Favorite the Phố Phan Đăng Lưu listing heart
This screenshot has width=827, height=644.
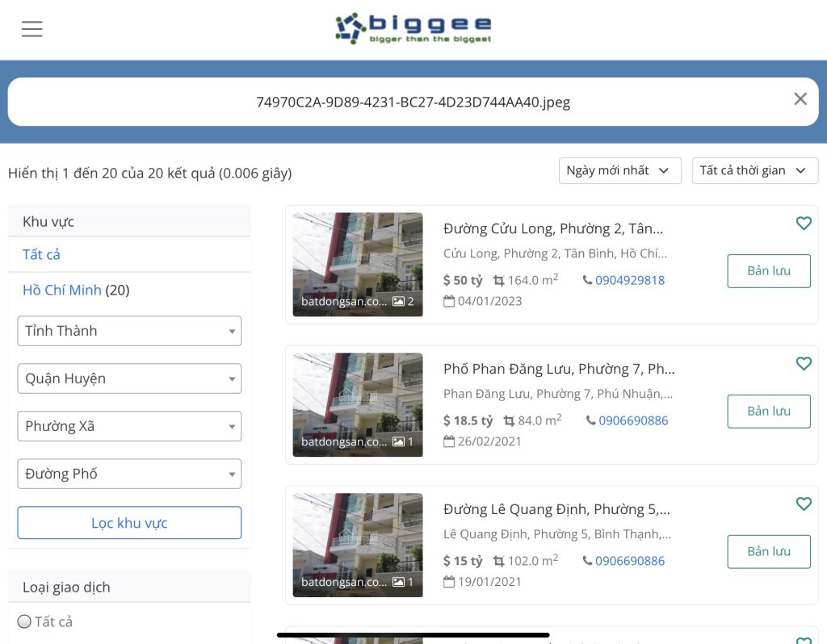pos(803,364)
